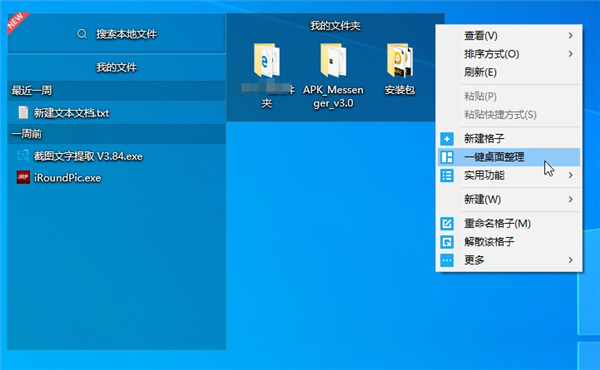Choose 解散该格子 from the menu
600x370 pixels.
coord(509,242)
